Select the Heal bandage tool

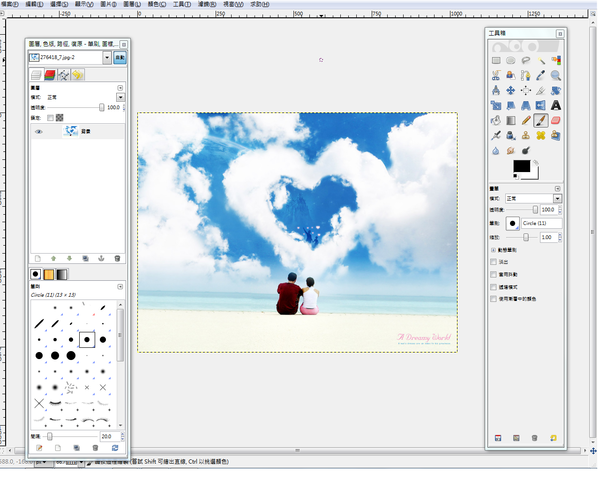click(541, 135)
